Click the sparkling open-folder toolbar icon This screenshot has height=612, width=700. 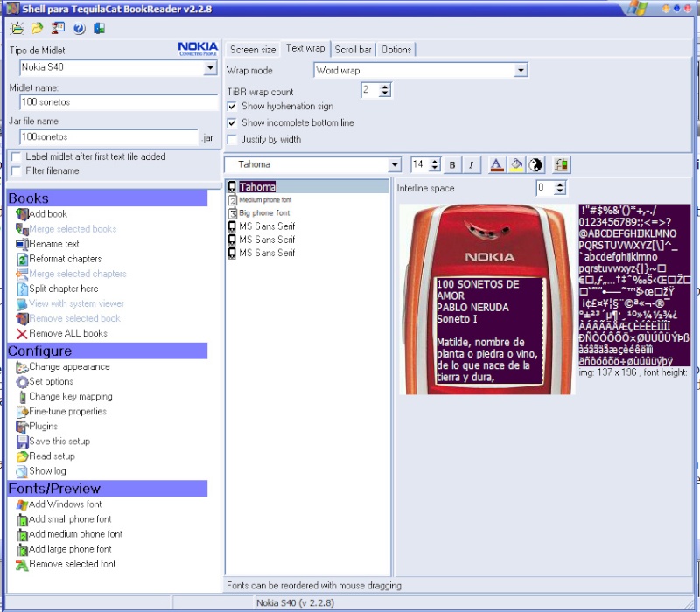[17, 29]
